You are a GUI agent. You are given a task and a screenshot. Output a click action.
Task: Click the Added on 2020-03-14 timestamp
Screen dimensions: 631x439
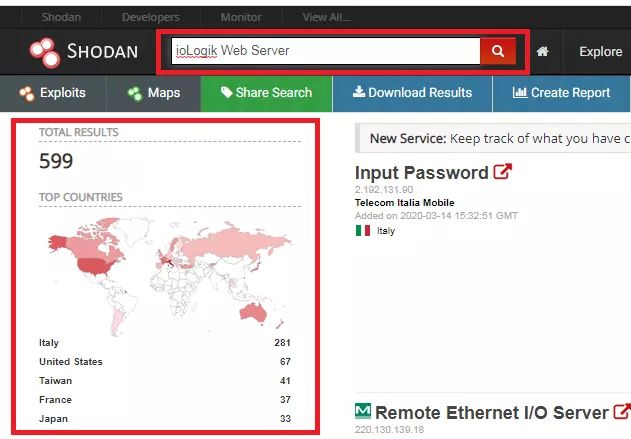pos(436,216)
